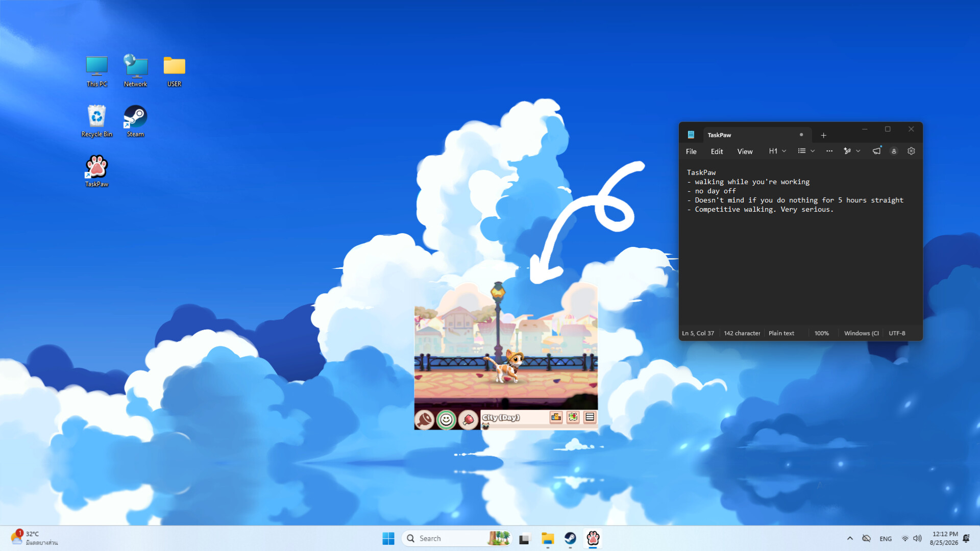Click the 100% zoom level in status bar
The width and height of the screenshot is (980, 551).
tap(821, 333)
